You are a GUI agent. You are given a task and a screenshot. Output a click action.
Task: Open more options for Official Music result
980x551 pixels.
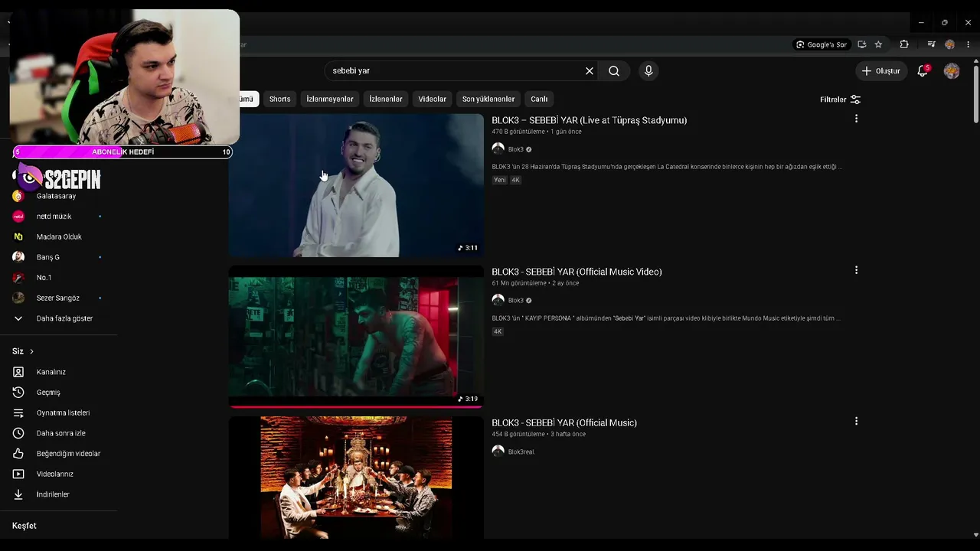click(x=856, y=421)
